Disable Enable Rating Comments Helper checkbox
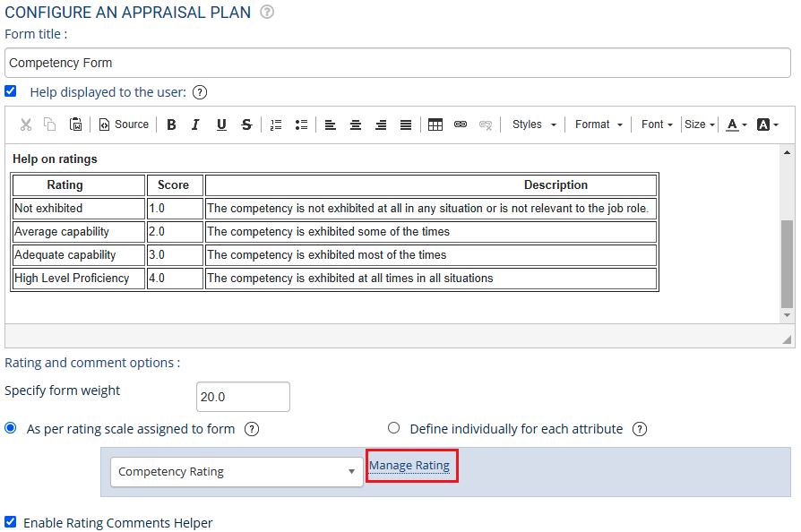Viewport: 801px width, 532px height. (x=11, y=522)
